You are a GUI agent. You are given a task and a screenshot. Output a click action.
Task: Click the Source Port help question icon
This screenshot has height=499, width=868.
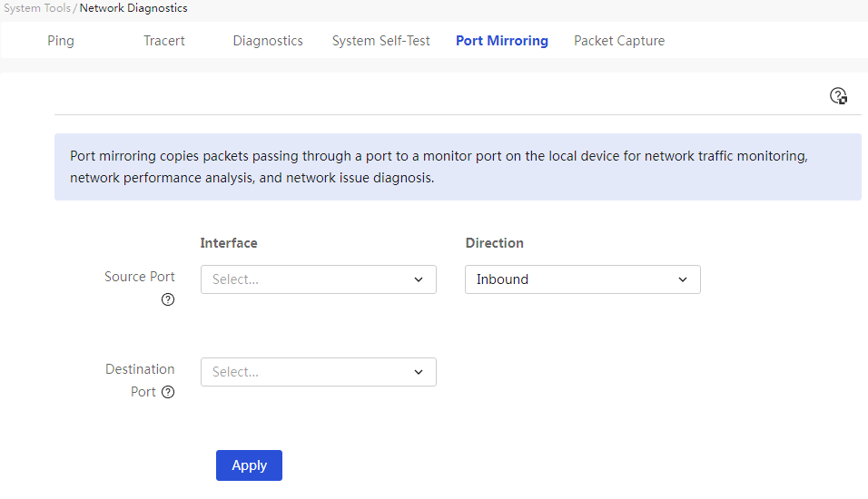[x=168, y=299]
